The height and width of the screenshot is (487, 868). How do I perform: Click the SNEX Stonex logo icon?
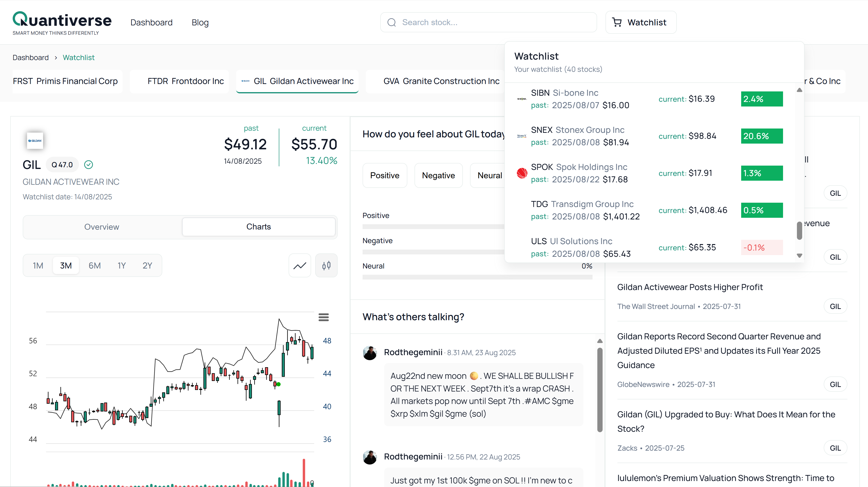pos(522,136)
